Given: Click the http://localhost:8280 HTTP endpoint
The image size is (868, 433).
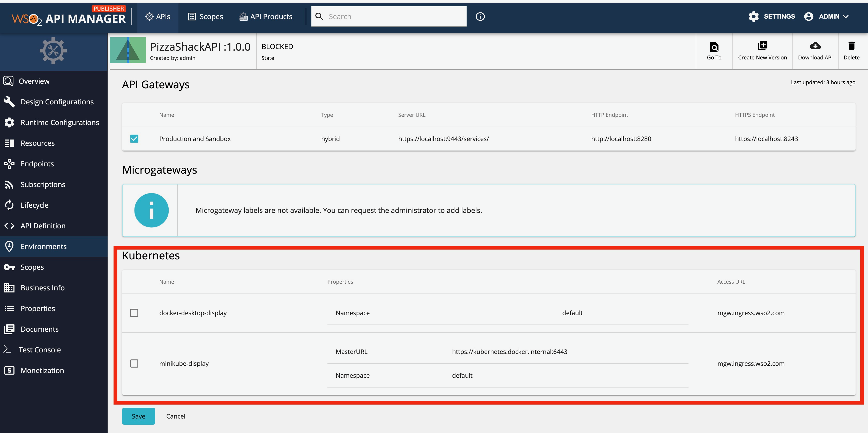Looking at the screenshot, I should tap(621, 139).
